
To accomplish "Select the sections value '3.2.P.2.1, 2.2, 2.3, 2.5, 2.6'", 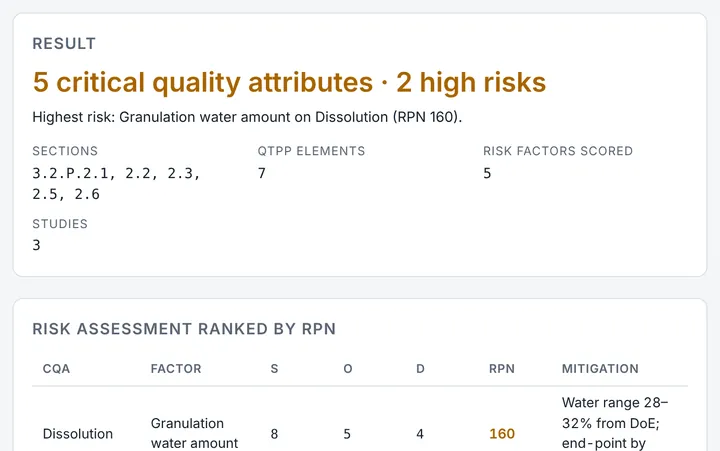I will click(117, 184).
